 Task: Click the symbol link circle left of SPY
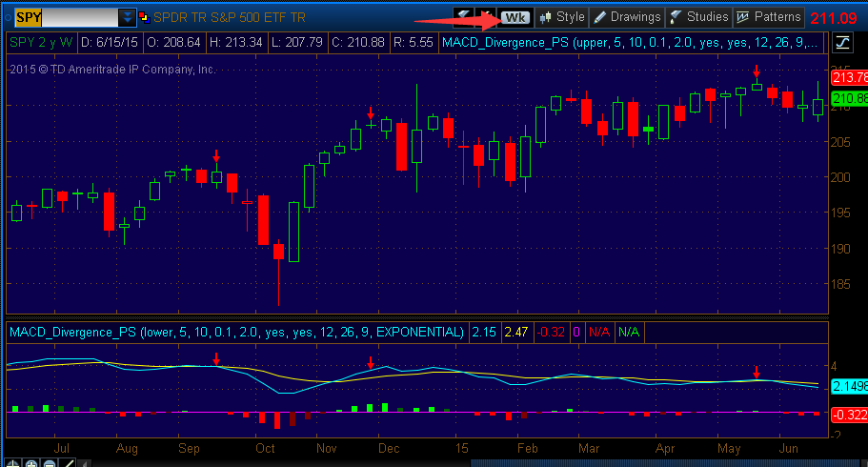[8, 18]
